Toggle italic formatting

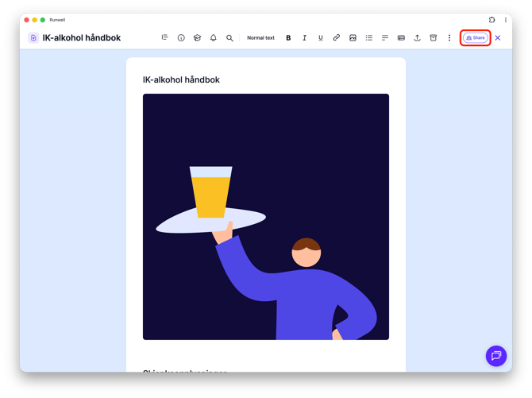pos(304,37)
